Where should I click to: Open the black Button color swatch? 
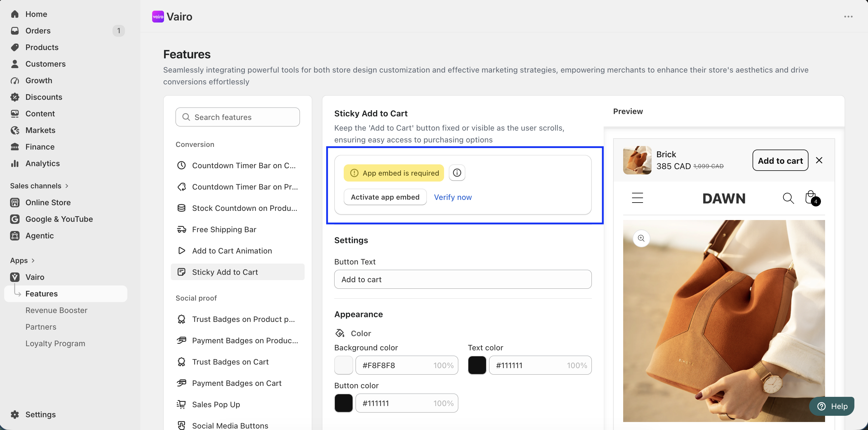point(343,403)
